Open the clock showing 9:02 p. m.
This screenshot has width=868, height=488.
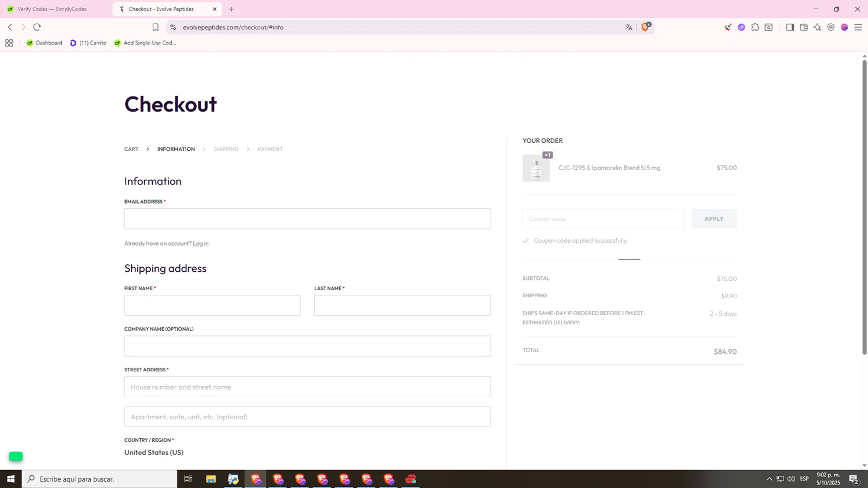tap(828, 479)
